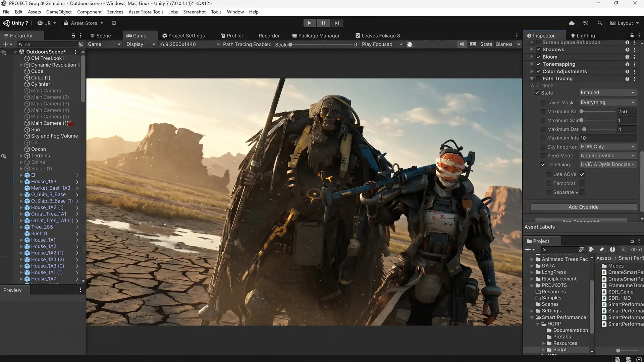
Task: Toggle the Use AOVs value checkbox
Action: (x=582, y=174)
